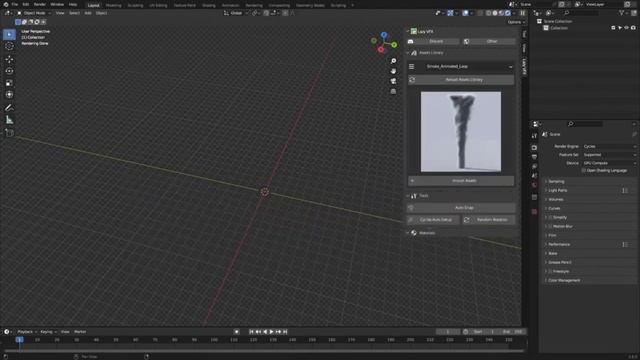
Task: Select the Transform tool
Action: [9, 95]
